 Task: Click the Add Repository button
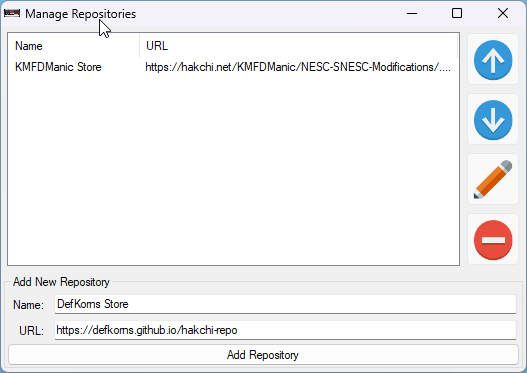(263, 355)
